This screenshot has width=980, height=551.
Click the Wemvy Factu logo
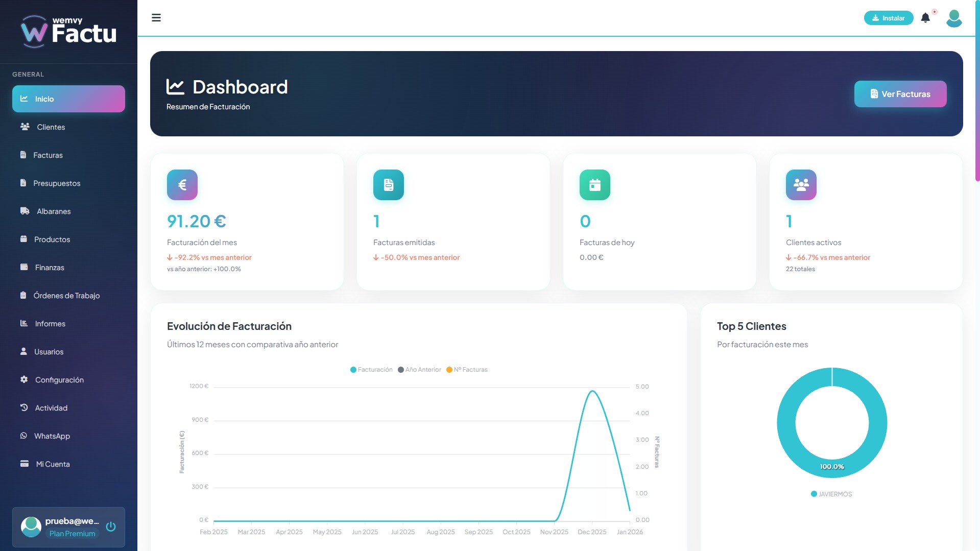click(69, 32)
